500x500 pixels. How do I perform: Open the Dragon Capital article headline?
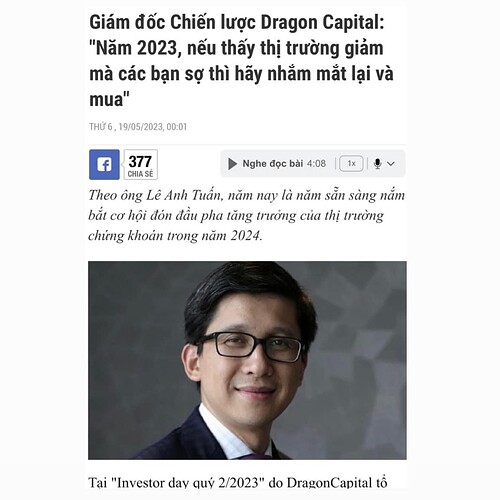coord(241,61)
